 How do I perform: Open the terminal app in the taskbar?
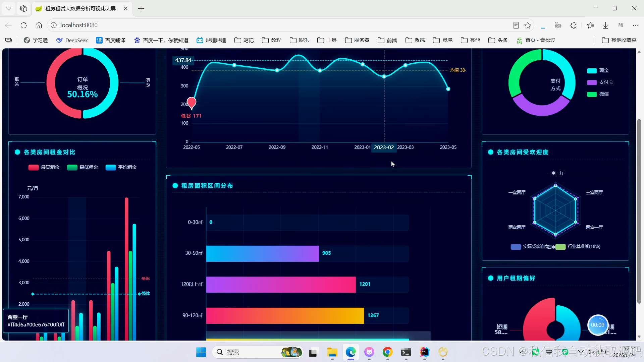[x=406, y=352]
